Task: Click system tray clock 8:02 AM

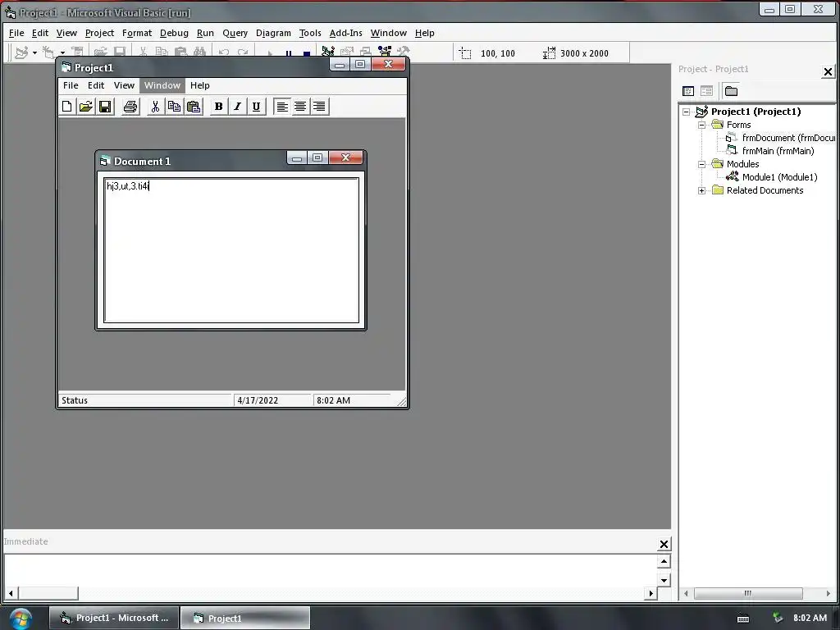Action: tap(810, 619)
